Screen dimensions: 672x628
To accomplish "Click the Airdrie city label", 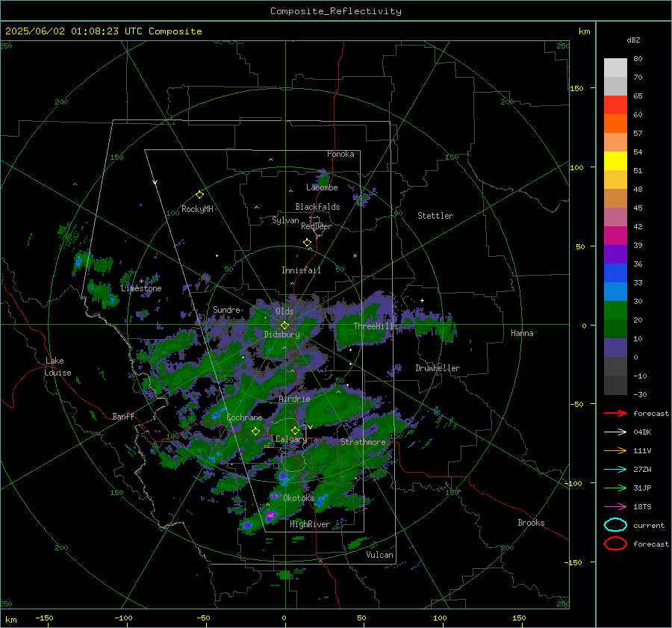I will 294,399.
